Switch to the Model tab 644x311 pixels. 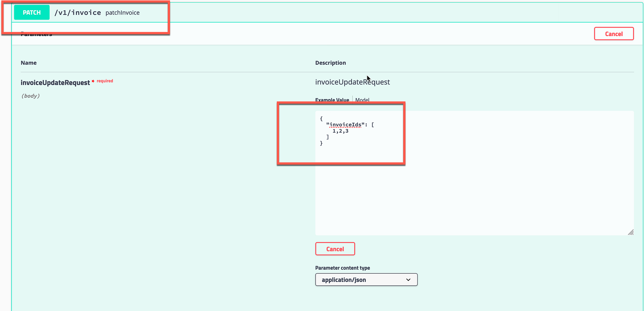tap(362, 100)
